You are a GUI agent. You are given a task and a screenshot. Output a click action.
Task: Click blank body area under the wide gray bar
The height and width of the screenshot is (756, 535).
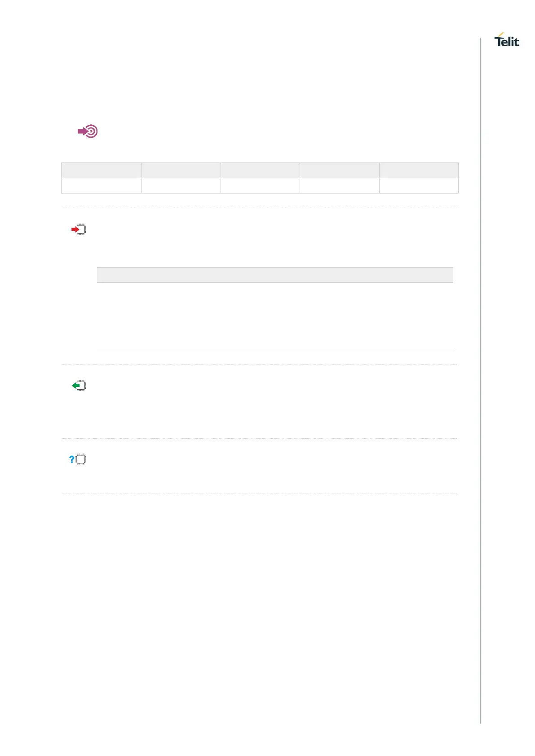(275, 316)
